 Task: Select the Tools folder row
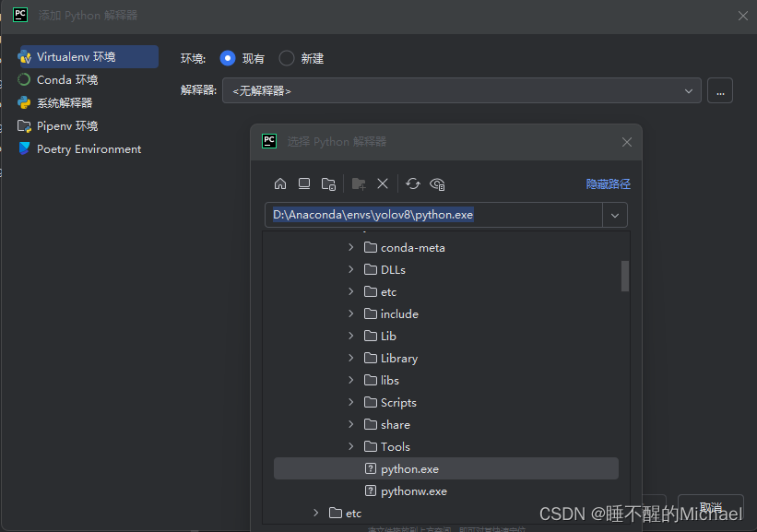(446, 446)
